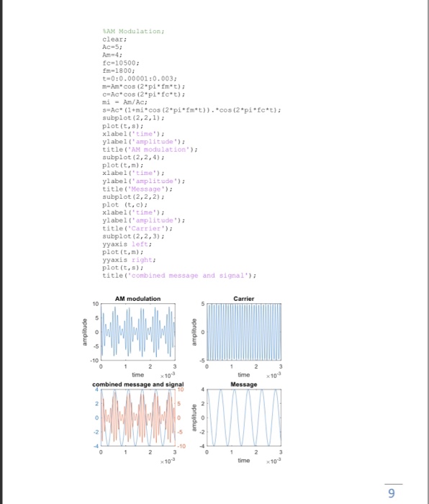Select the AM modulation waveform plot
This screenshot has height=504, width=429.
point(138,332)
